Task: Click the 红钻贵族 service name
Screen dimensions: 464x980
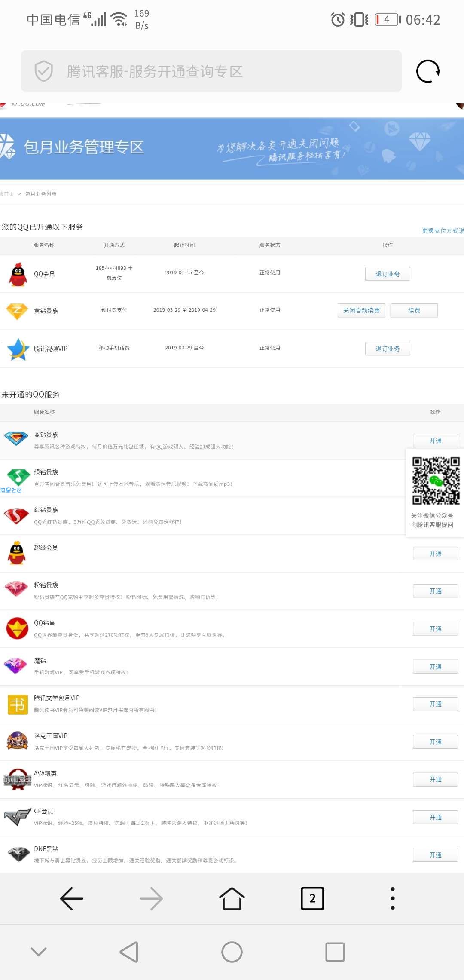Action: (x=46, y=510)
